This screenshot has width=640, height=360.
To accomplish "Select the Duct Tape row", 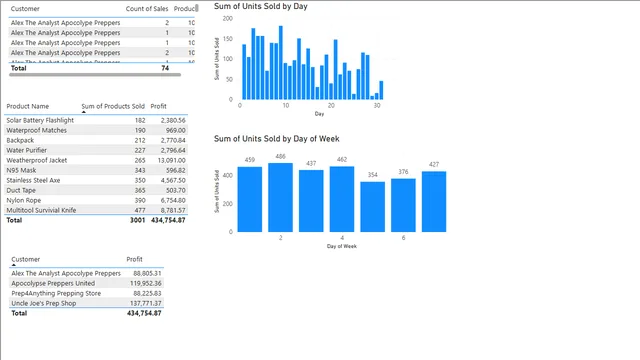I will click(x=96, y=190).
